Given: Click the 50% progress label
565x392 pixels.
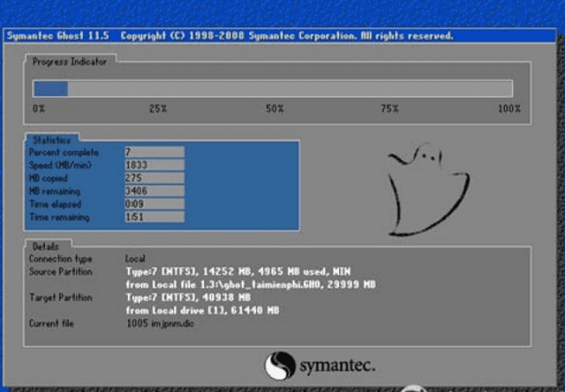Looking at the screenshot, I should point(275,109).
